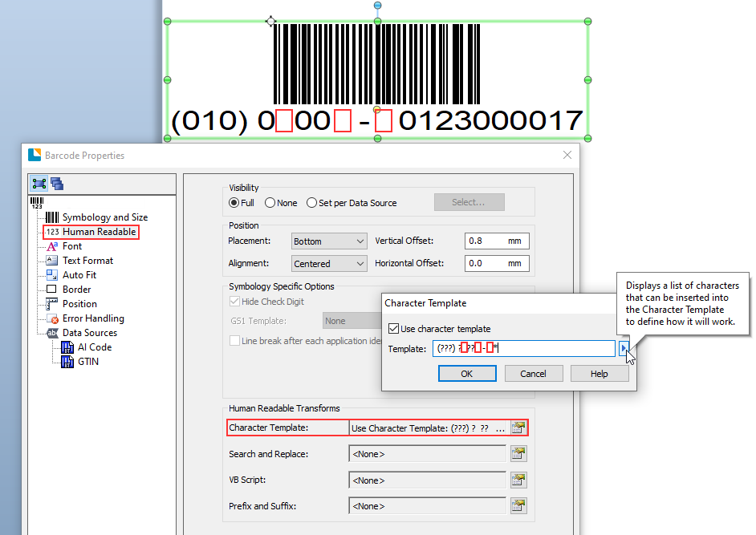Choose Set per Data Source visibility
The height and width of the screenshot is (535, 756).
pyautogui.click(x=312, y=203)
